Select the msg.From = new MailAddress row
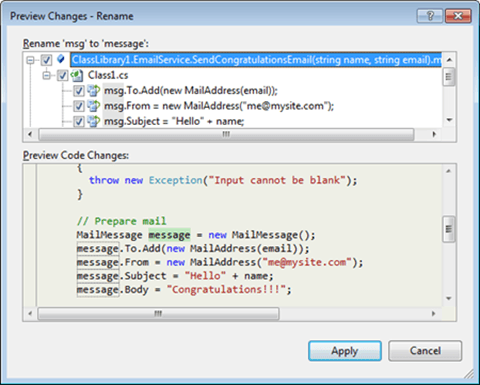The width and height of the screenshot is (480, 385). point(219,106)
